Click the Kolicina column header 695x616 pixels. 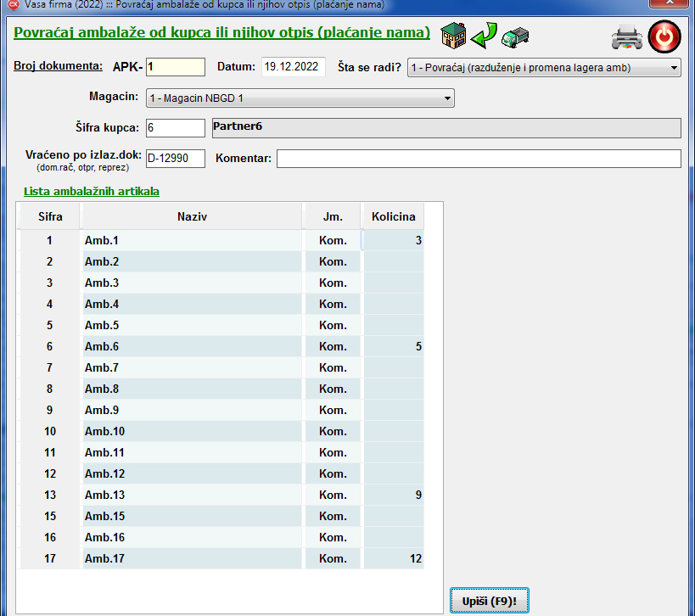point(393,216)
